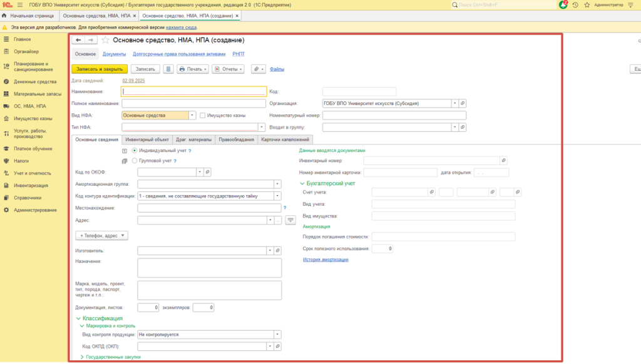Open the Входит в группу open-form icon
Screen dimensions: 641x364
click(463, 127)
